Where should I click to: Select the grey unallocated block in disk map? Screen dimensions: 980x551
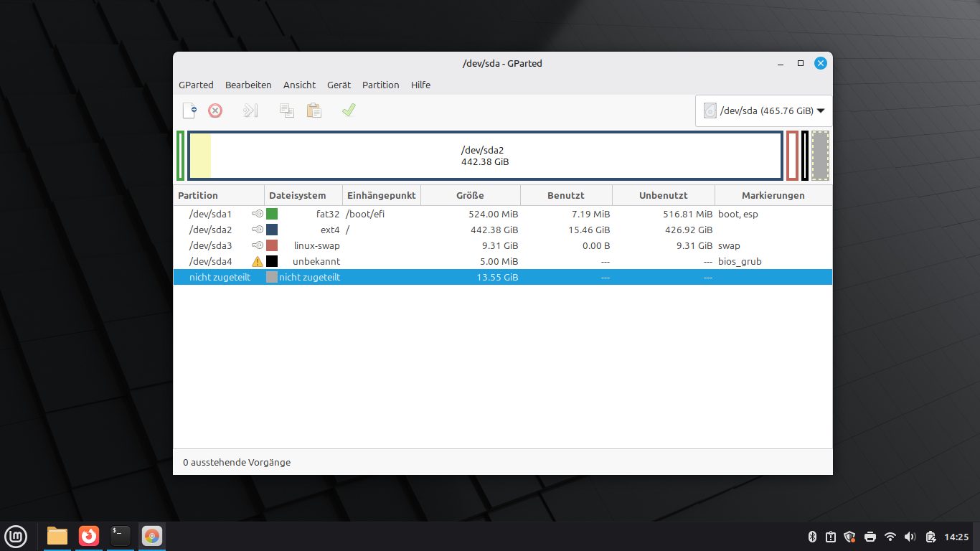point(821,156)
